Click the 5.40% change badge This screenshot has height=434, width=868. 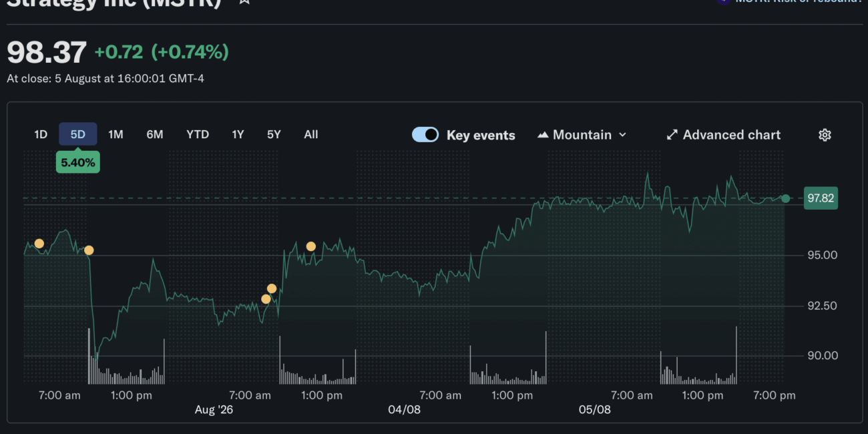point(78,162)
